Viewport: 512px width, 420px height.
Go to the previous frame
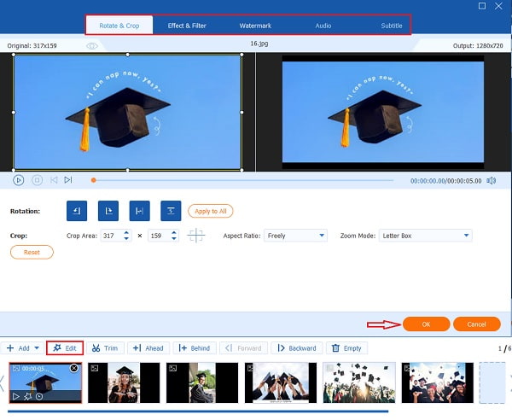point(54,180)
